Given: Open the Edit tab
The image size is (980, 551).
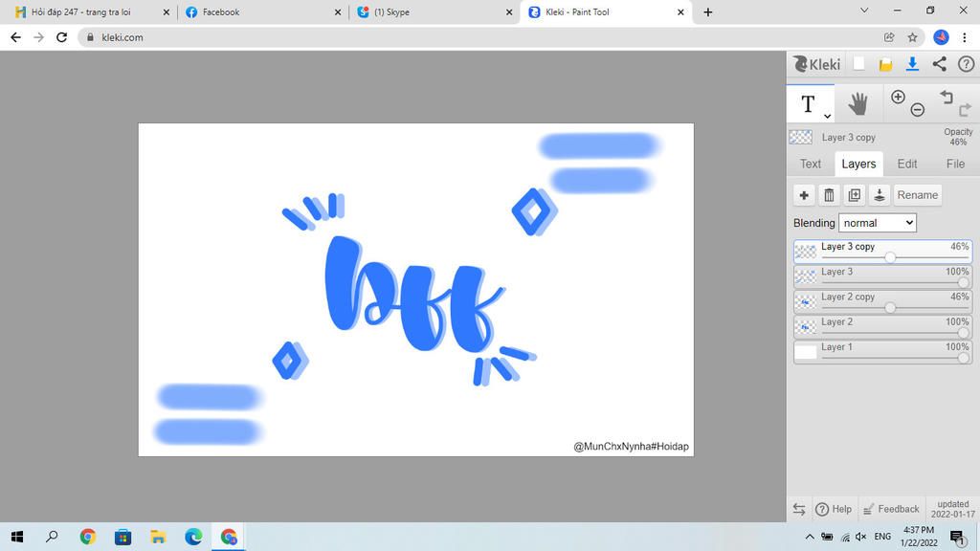Looking at the screenshot, I should (907, 164).
